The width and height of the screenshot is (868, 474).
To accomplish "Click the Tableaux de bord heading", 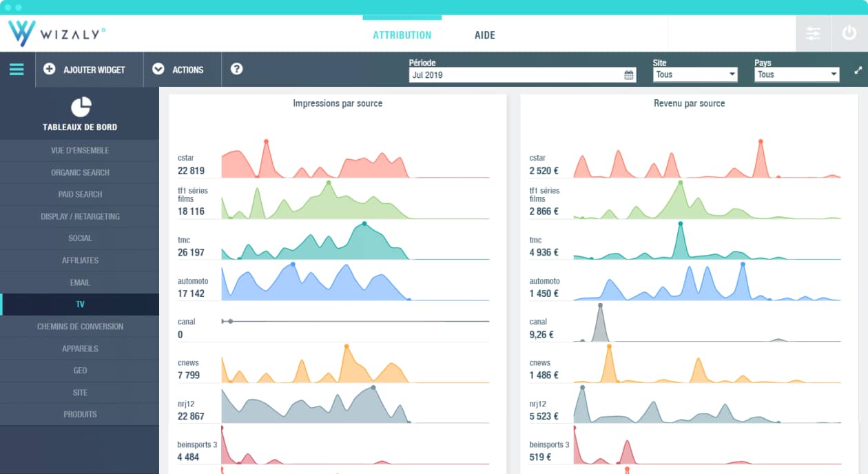I will click(80, 127).
